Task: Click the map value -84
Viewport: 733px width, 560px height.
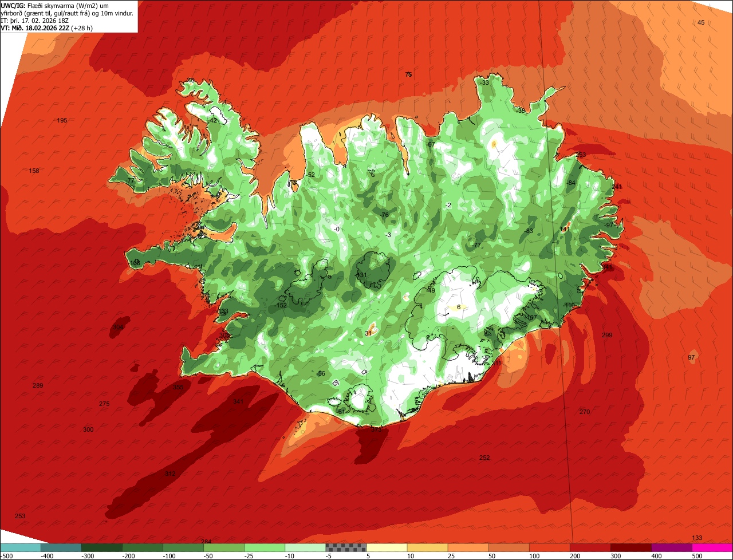Action: click(570, 183)
